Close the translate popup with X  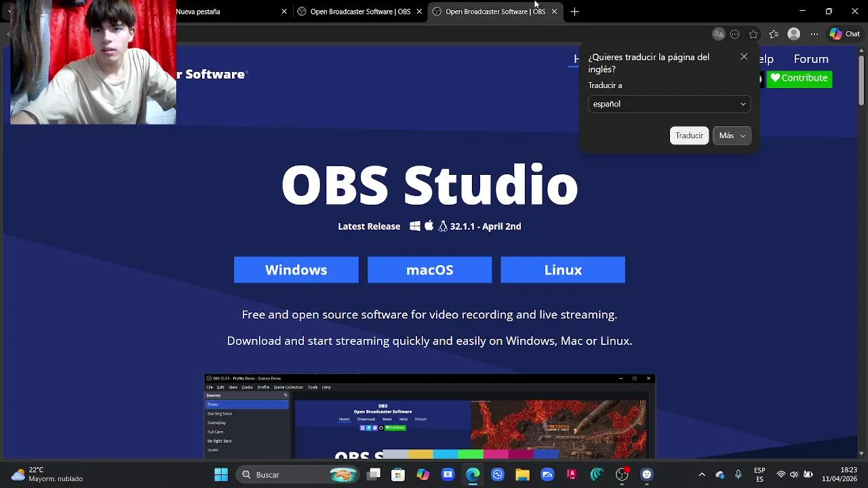click(x=744, y=57)
